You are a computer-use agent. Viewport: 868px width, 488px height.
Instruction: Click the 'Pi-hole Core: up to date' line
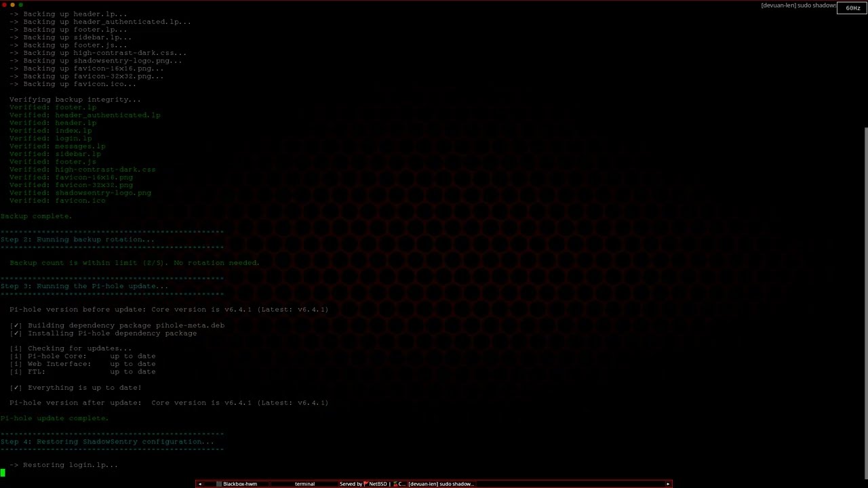[x=82, y=357]
